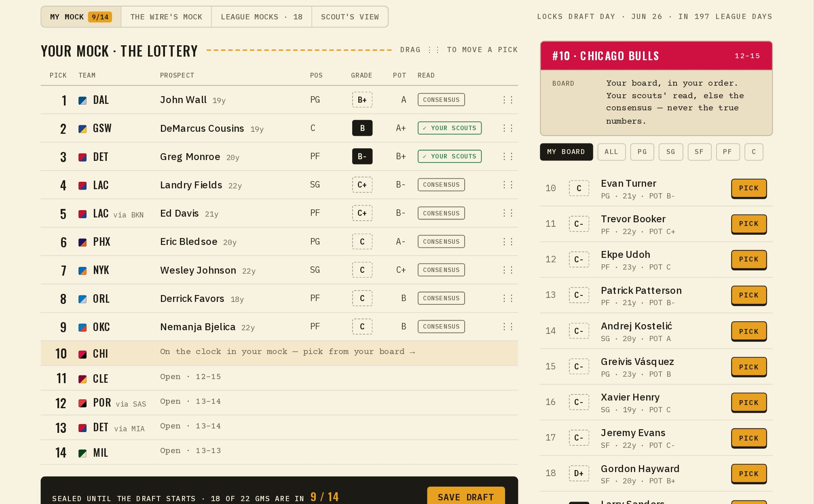This screenshot has width=814, height=504.
Task: Click the NYK team logo
Action: coord(82,271)
